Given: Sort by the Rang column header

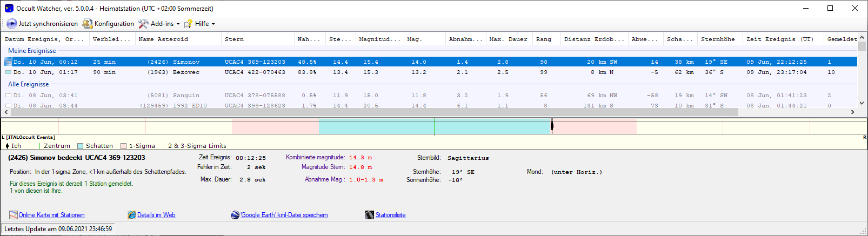Looking at the screenshot, I should 544,39.
